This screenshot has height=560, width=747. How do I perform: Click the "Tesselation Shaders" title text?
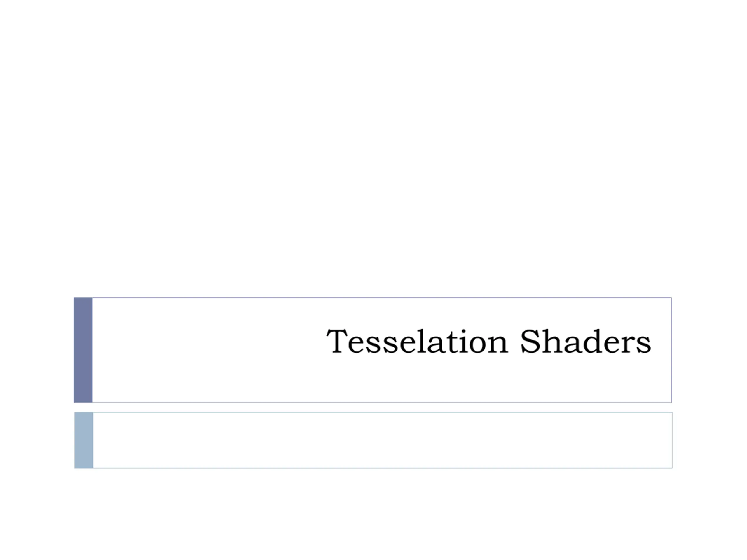489,341
